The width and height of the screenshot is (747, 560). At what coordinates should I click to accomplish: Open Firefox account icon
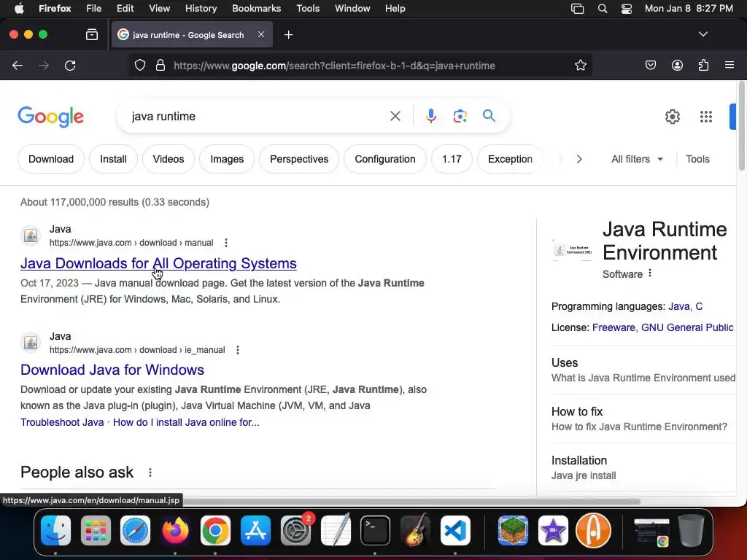pos(677,65)
